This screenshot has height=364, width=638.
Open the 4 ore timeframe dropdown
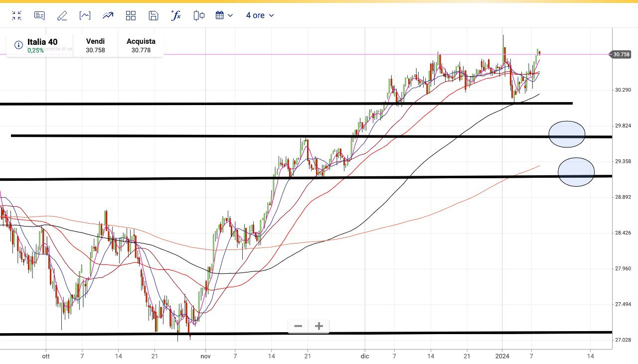coord(260,15)
